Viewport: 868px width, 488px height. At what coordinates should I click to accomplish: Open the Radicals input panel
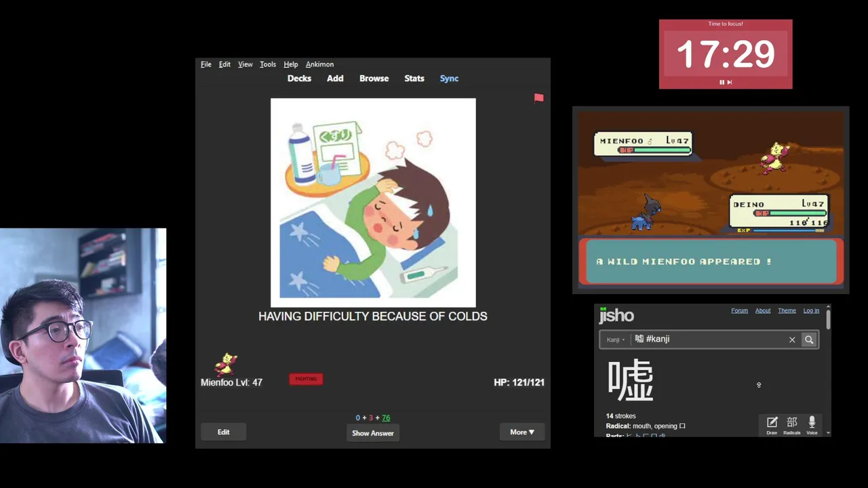(791, 425)
